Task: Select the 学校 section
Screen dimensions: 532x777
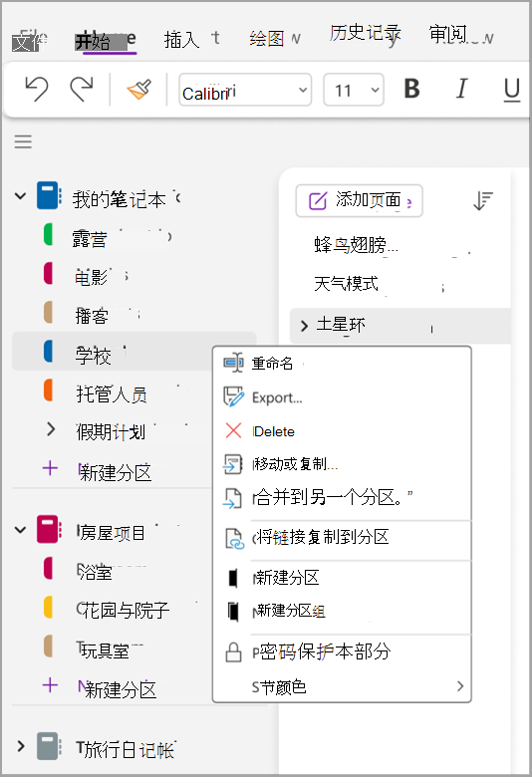Action: point(133,352)
